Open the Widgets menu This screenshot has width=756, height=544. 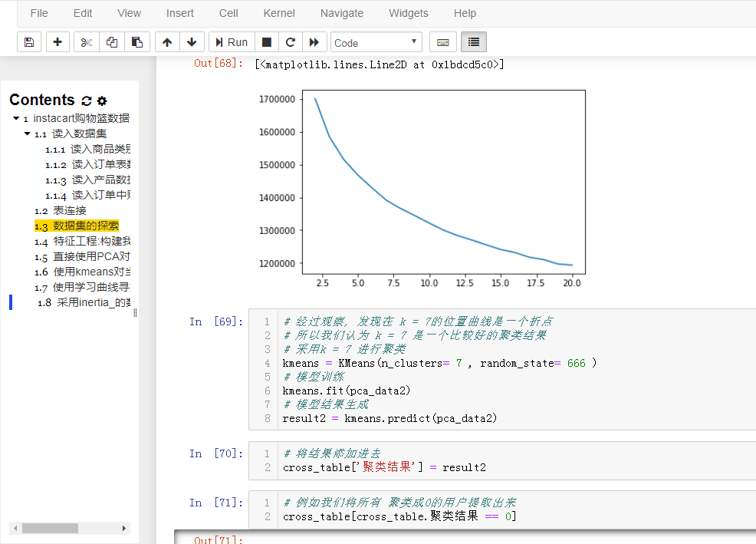coord(409,13)
